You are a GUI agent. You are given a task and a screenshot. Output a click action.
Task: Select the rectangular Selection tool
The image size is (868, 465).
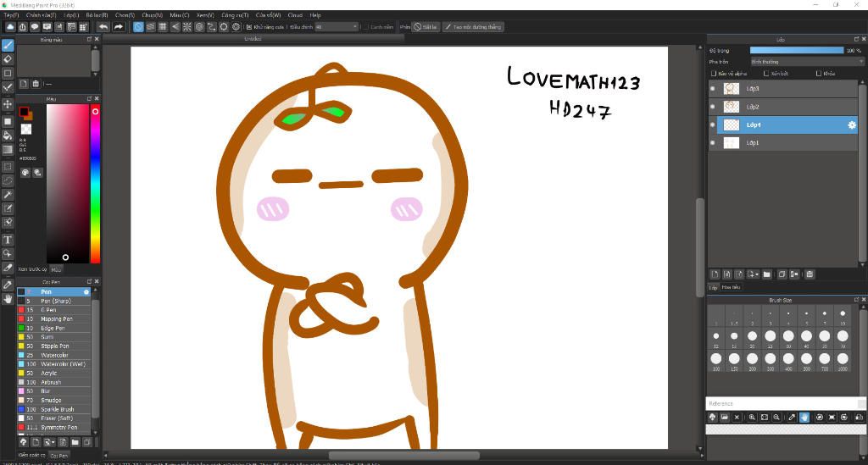tap(8, 166)
